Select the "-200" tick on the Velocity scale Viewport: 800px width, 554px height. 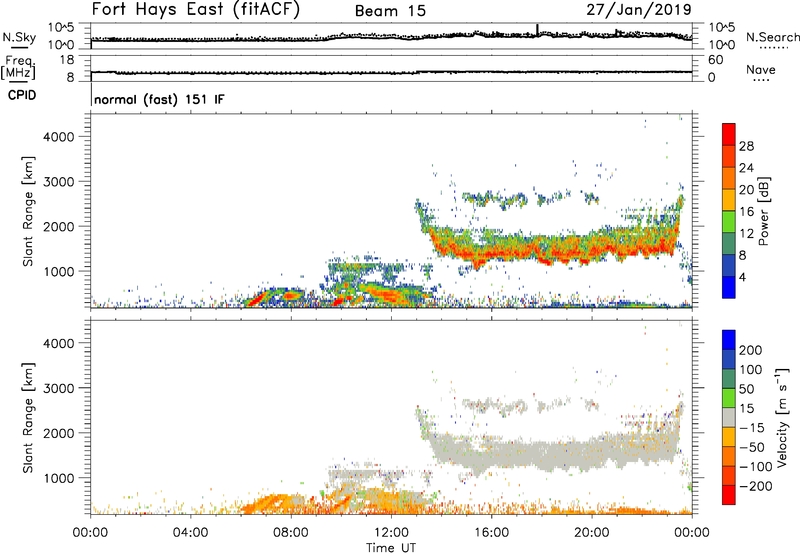[755, 486]
